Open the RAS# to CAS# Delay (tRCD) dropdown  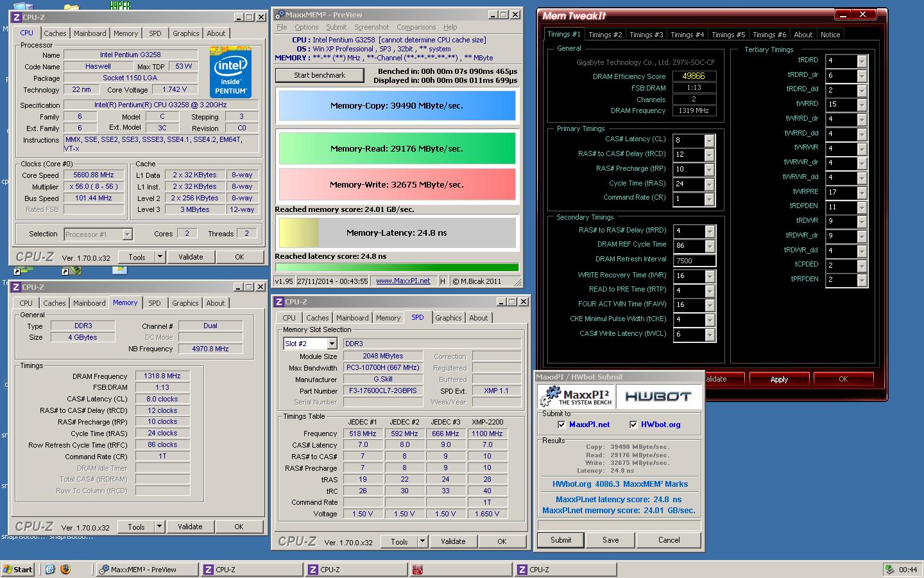click(x=709, y=155)
